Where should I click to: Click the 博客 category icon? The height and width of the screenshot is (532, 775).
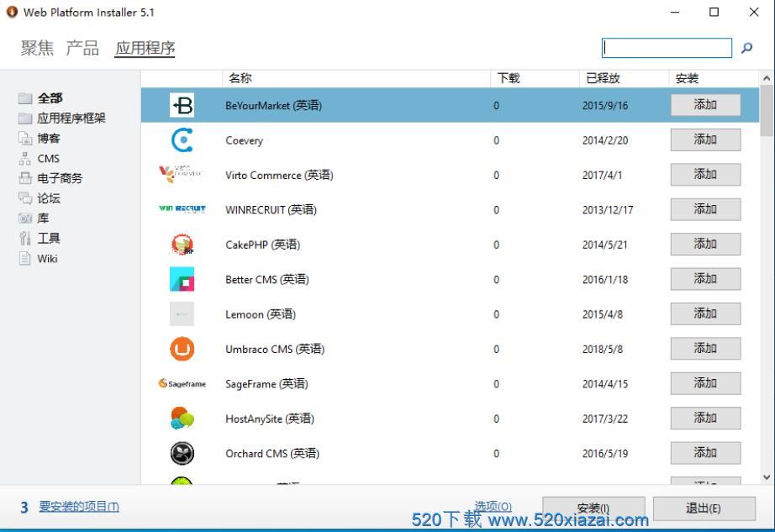coord(25,139)
